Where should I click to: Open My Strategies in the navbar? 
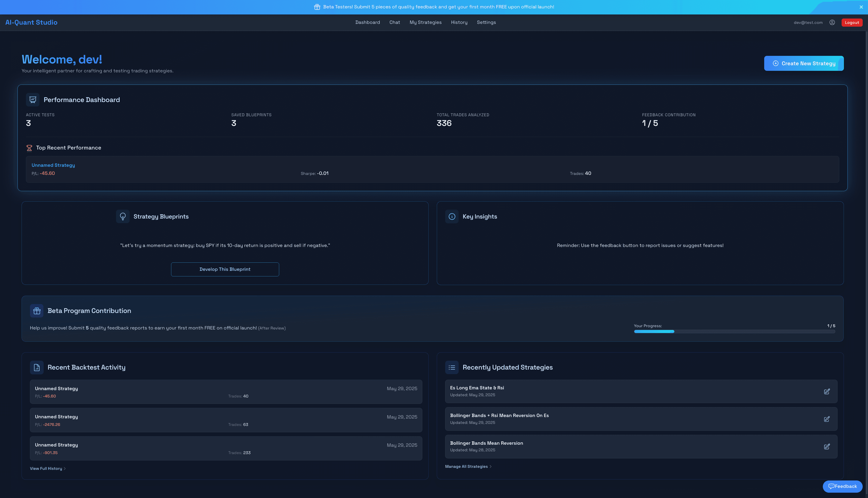click(425, 22)
